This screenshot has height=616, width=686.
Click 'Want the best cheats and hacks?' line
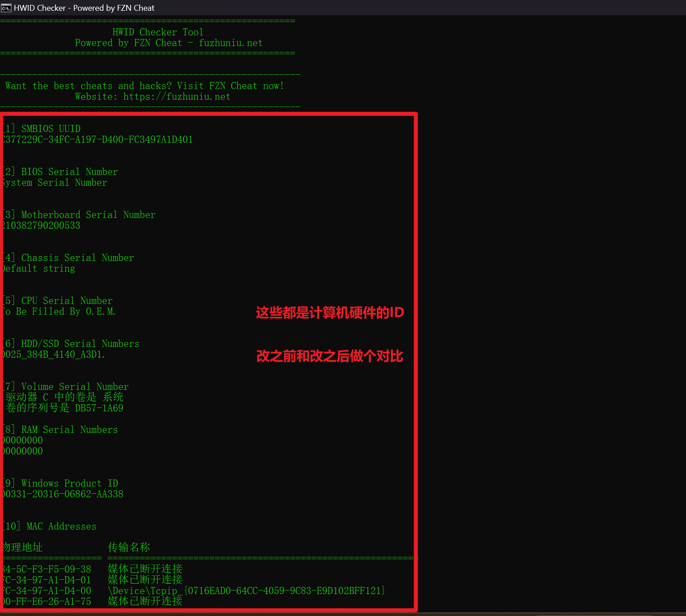coord(145,86)
